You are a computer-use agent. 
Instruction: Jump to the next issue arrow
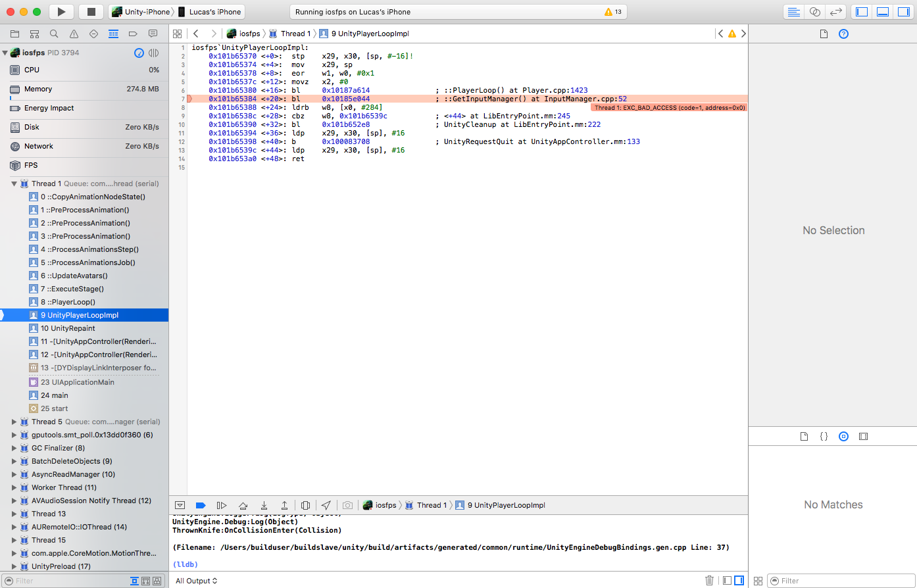click(x=743, y=34)
